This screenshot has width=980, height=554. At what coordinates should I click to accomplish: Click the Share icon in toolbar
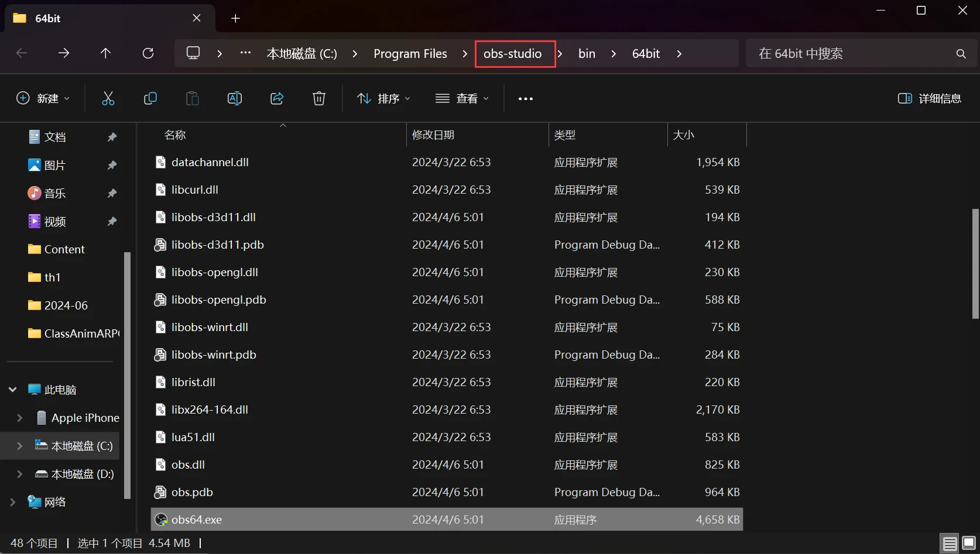[x=277, y=98]
